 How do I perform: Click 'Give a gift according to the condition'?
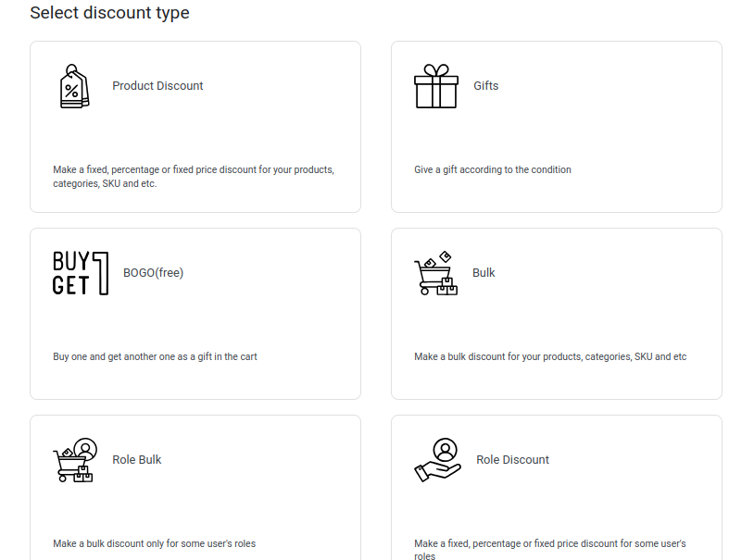[x=493, y=170]
